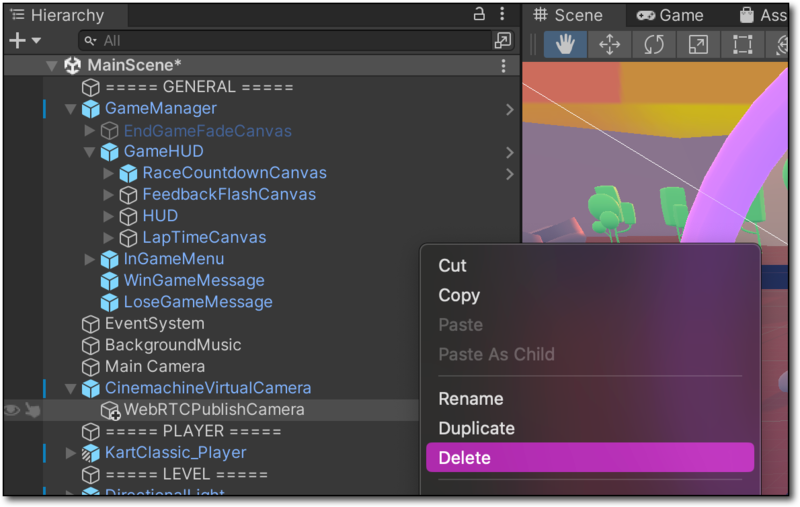Select the Scale tool
Screen dimensions: 800x507
(x=698, y=45)
